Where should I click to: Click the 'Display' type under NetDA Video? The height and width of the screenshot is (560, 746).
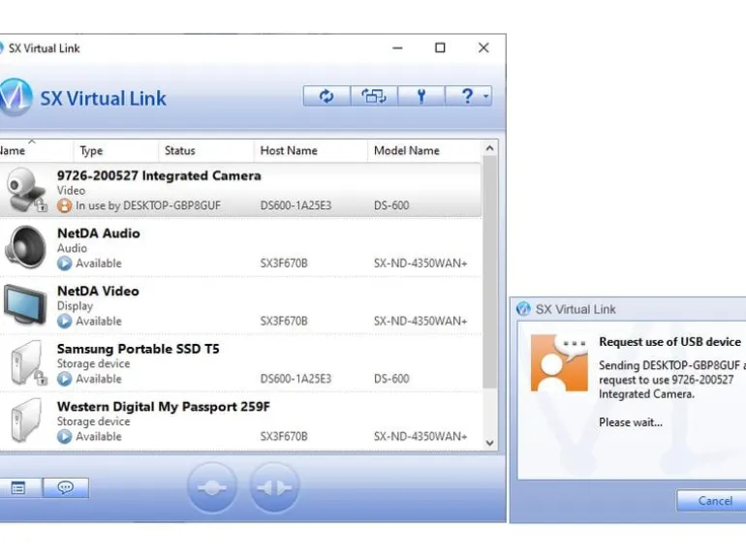click(75, 306)
